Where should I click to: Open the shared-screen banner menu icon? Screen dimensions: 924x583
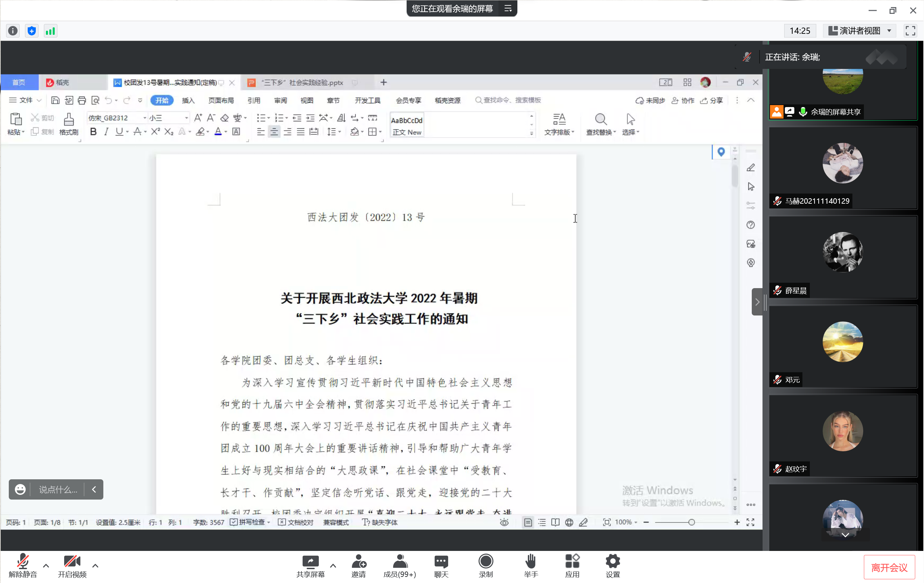pos(508,8)
